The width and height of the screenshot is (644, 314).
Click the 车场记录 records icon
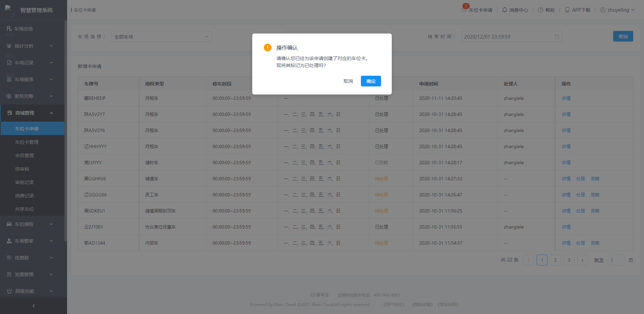coord(9,63)
